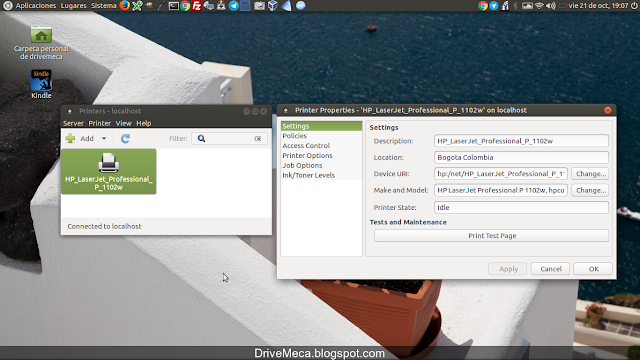Open the Carpeta personal de drivemeca desktop folder
Viewport: 640px width, 360px height.
click(x=41, y=43)
